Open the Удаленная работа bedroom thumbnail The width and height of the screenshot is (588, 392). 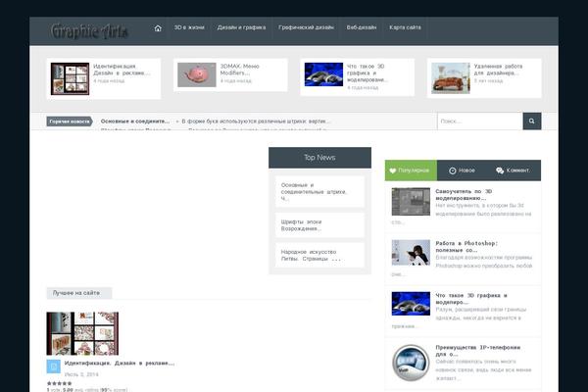(451, 78)
